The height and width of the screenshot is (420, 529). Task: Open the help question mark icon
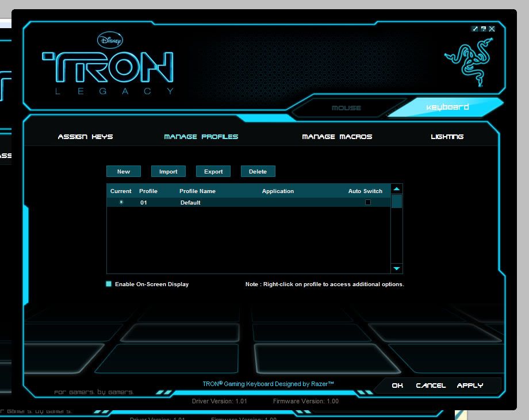point(484,29)
